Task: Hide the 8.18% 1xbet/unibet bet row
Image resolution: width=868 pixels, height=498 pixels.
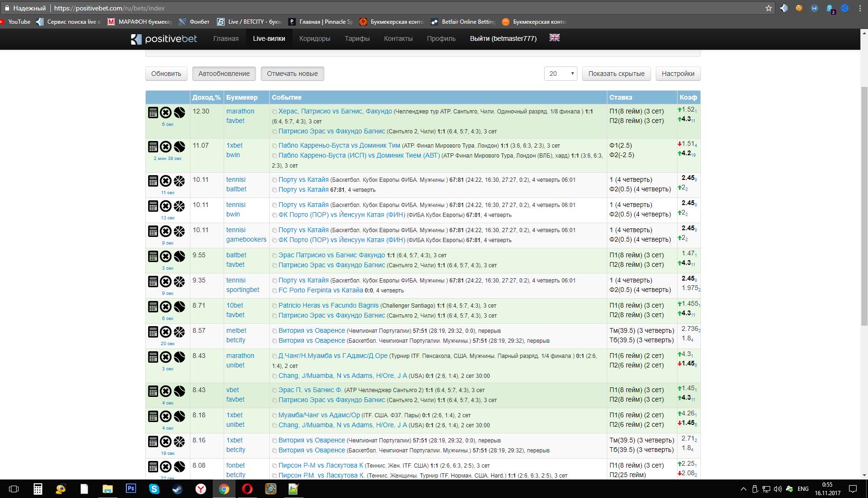Action: click(x=166, y=416)
